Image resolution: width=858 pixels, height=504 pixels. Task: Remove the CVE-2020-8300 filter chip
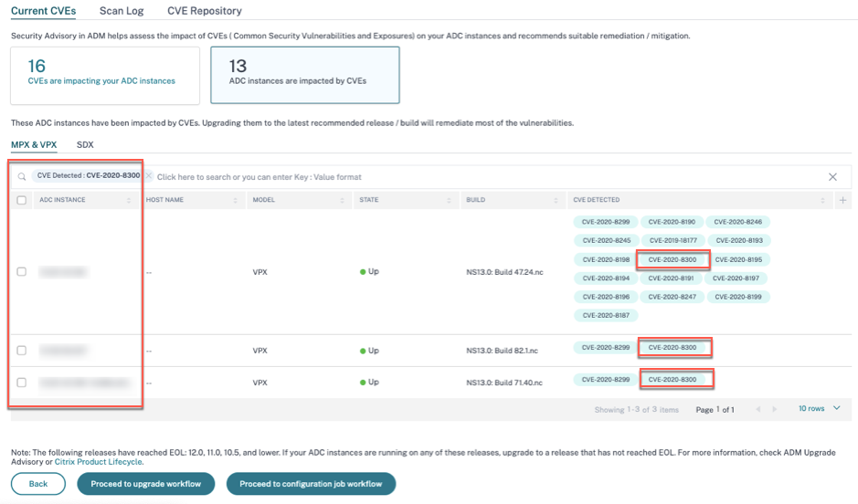click(x=148, y=175)
